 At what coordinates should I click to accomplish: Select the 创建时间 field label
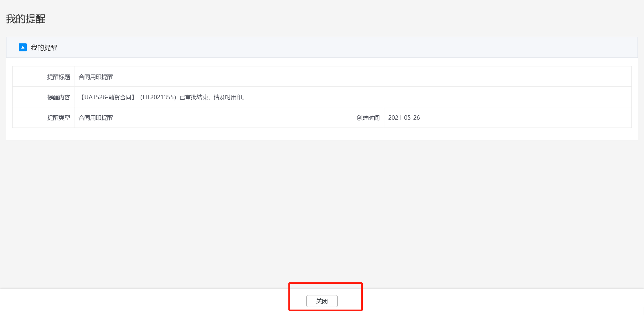coord(368,118)
